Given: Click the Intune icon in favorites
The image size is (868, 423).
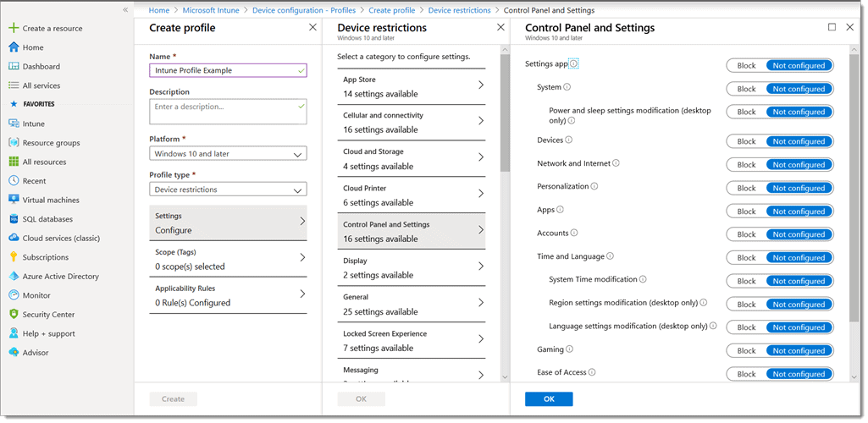Looking at the screenshot, I should 14,124.
